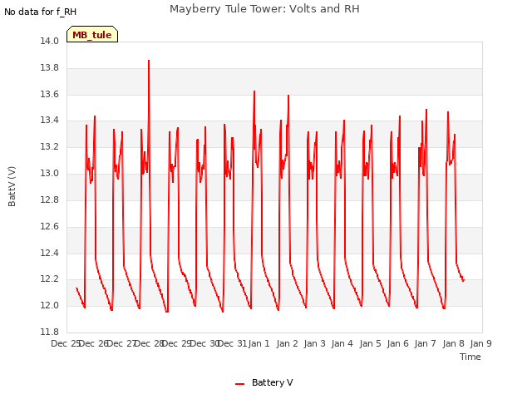The height and width of the screenshot is (399, 532).
Task: Click the Jan 8 x-axis label
Action: click(453, 343)
